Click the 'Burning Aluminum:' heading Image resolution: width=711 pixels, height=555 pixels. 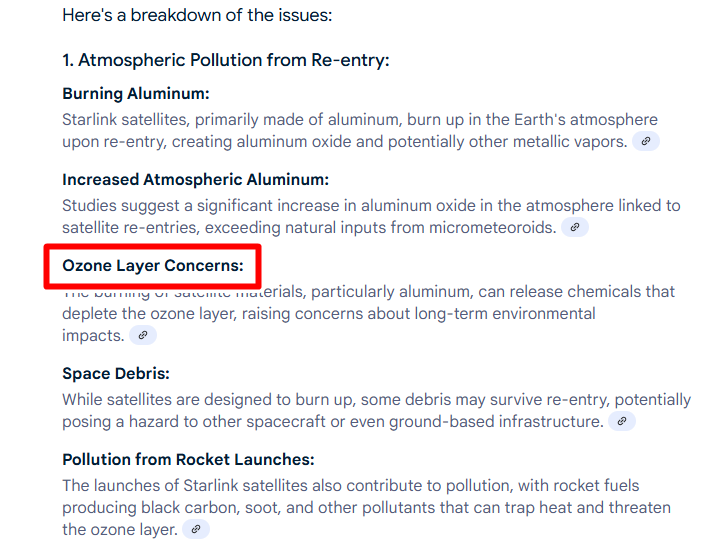[x=136, y=93]
